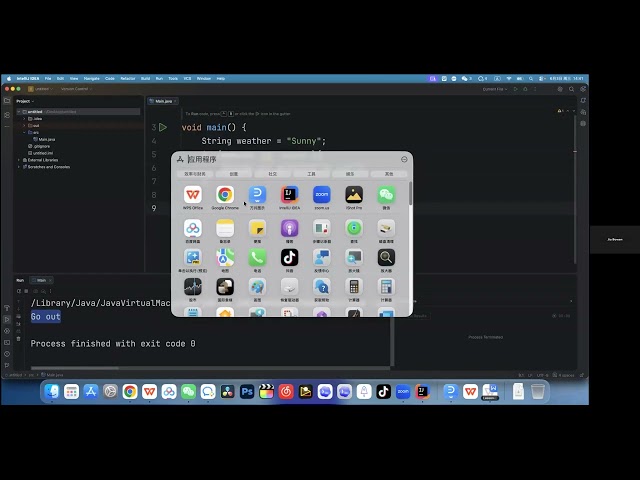The image size is (640, 480).
Task: Select untitled.iml in the Project tree
Action: click(x=40, y=153)
